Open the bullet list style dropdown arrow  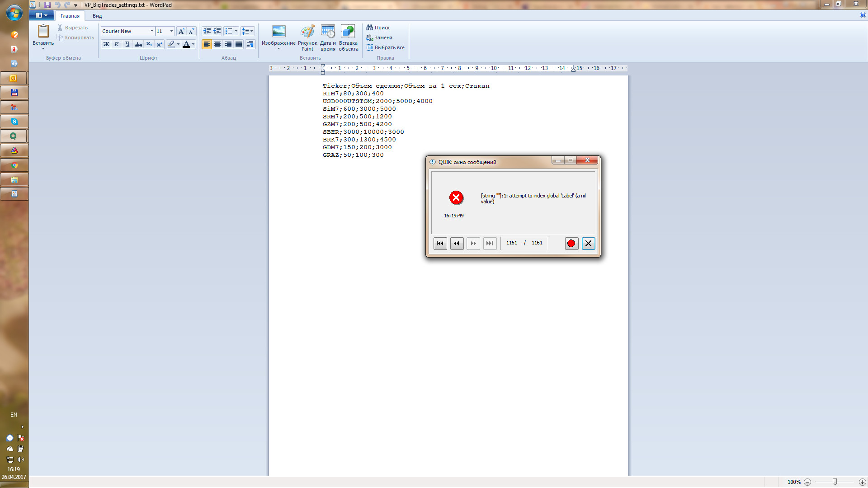(236, 31)
